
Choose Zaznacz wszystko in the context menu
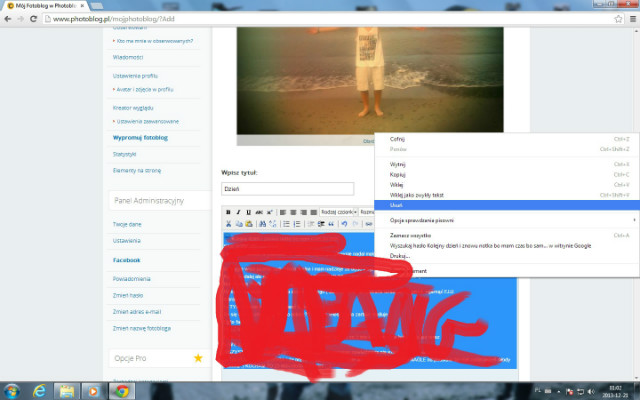click(x=507, y=236)
